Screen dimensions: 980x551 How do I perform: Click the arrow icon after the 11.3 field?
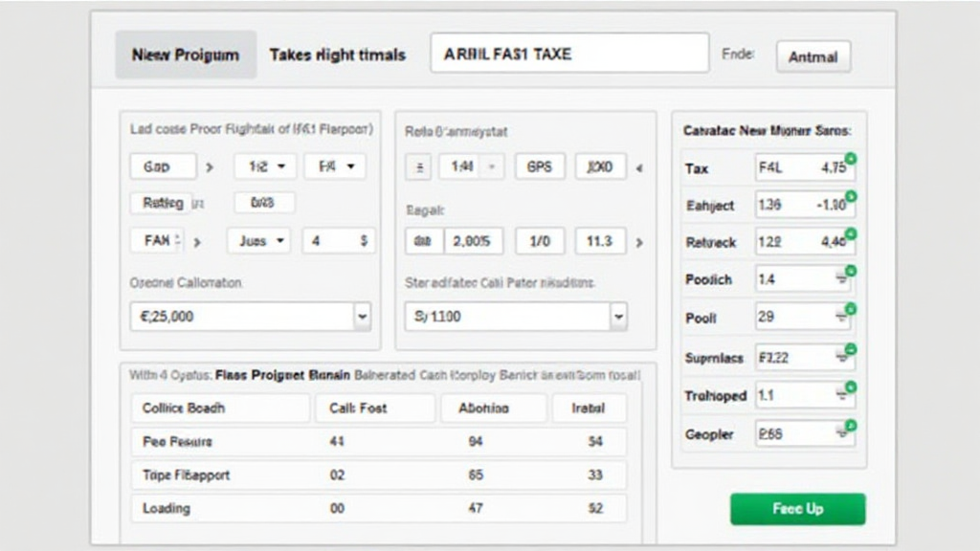coord(638,243)
